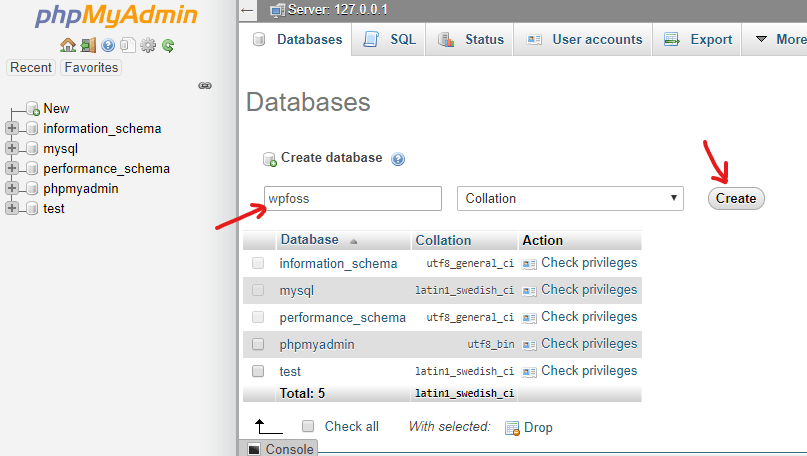807x456 pixels.
Task: Open the Console bar
Action: coord(278,449)
